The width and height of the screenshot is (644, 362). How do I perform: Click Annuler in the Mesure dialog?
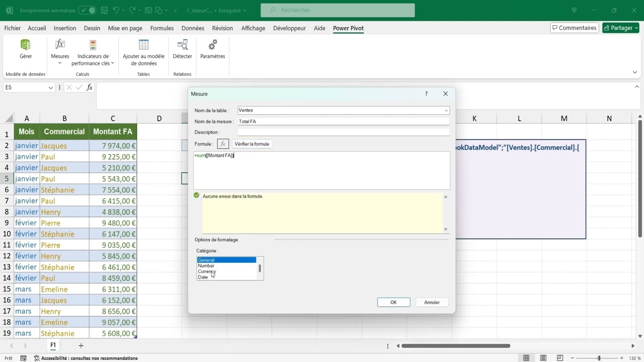432,302
